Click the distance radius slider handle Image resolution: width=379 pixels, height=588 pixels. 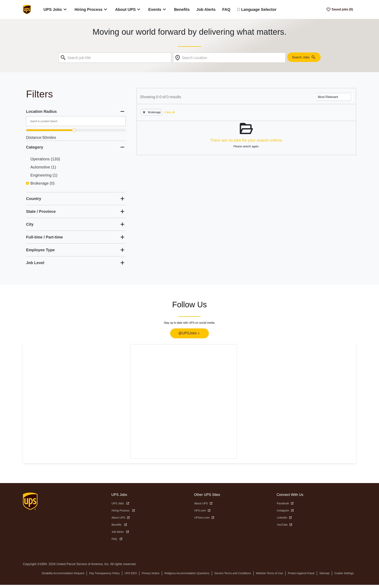[x=74, y=130]
